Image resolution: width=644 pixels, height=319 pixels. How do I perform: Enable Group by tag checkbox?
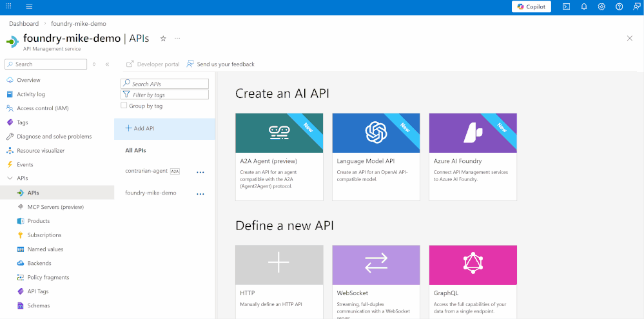[124, 106]
